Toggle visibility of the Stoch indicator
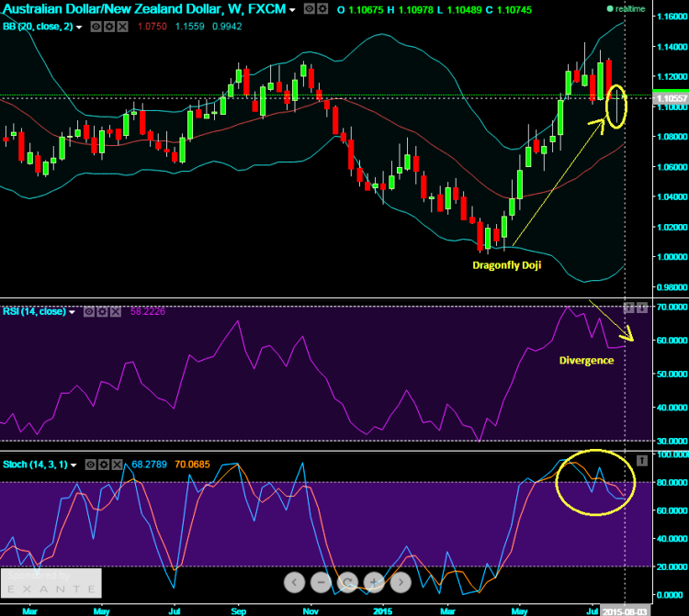Image resolution: width=689 pixels, height=616 pixels. (x=91, y=465)
